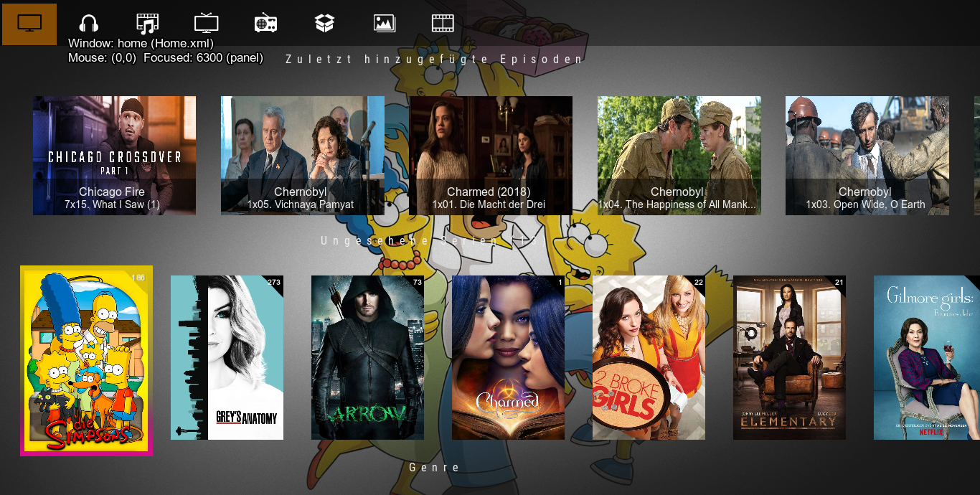Open Charmed (2018) 1x01 episode thumbnail
This screenshot has height=495, width=980.
[x=491, y=156]
